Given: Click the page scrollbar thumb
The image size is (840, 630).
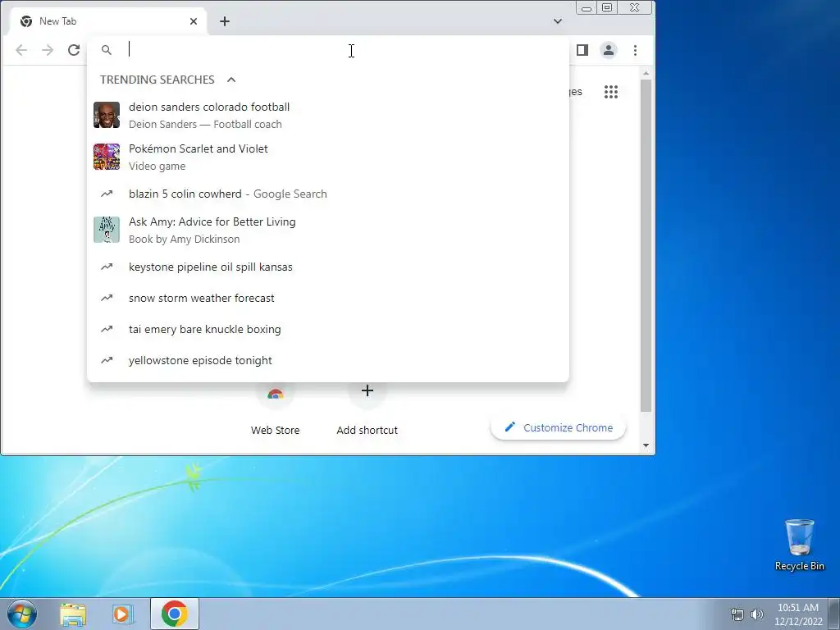Looking at the screenshot, I should click(x=646, y=246).
